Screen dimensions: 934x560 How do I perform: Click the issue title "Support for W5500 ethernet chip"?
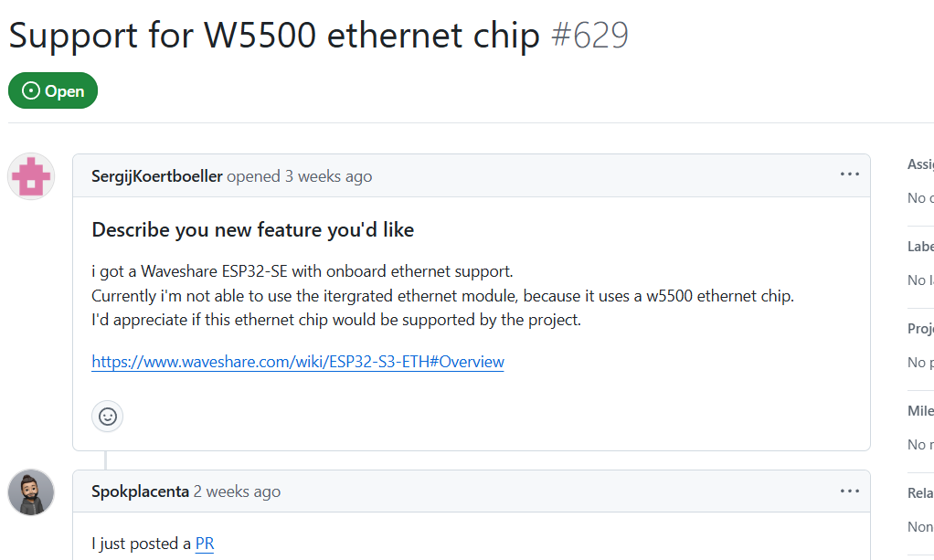pyautogui.click(x=274, y=35)
